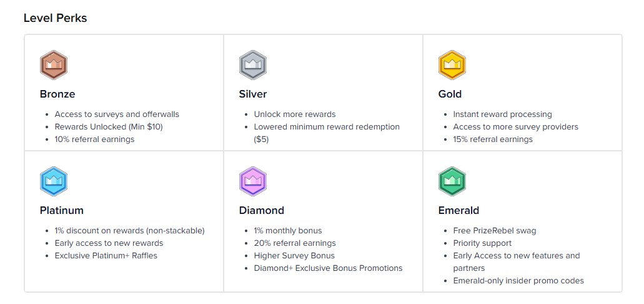Click "Emerald-only insider promo codes" text
The image size is (644, 304).
(x=518, y=281)
